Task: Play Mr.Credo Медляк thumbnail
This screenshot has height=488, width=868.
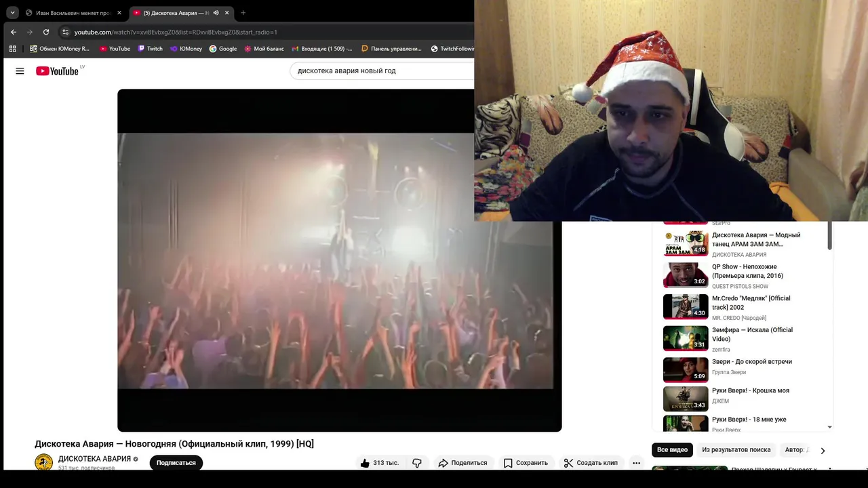Action: tap(686, 306)
